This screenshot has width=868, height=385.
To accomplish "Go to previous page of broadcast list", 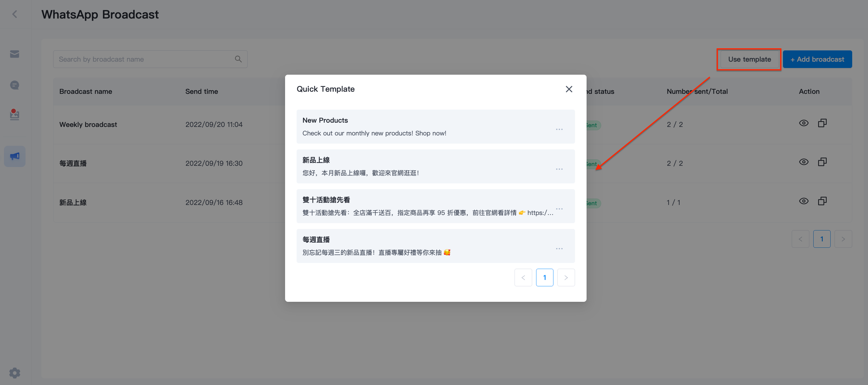I will [800, 239].
